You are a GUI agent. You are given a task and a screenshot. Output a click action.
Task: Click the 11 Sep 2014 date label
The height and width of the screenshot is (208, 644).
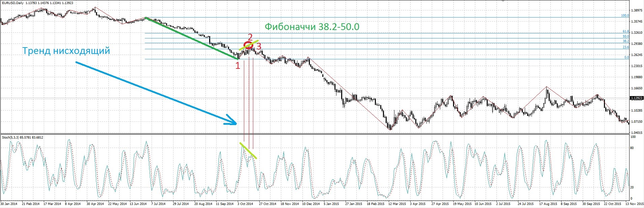pos(225,204)
